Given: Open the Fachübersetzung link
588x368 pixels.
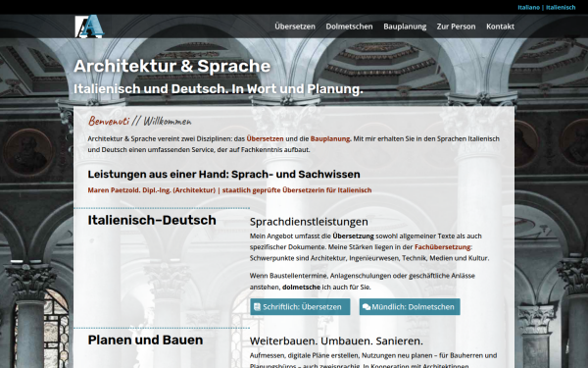Looking at the screenshot, I should tap(443, 246).
